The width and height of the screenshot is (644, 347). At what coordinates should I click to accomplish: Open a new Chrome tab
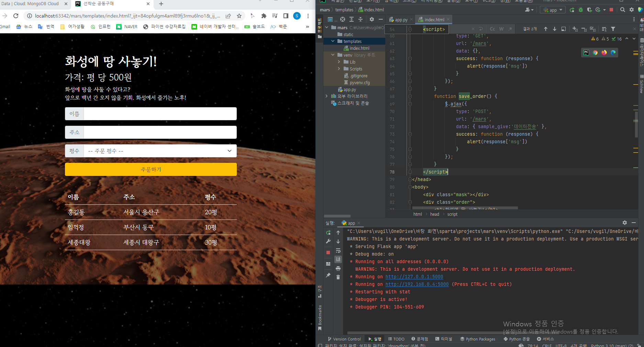[x=161, y=4]
